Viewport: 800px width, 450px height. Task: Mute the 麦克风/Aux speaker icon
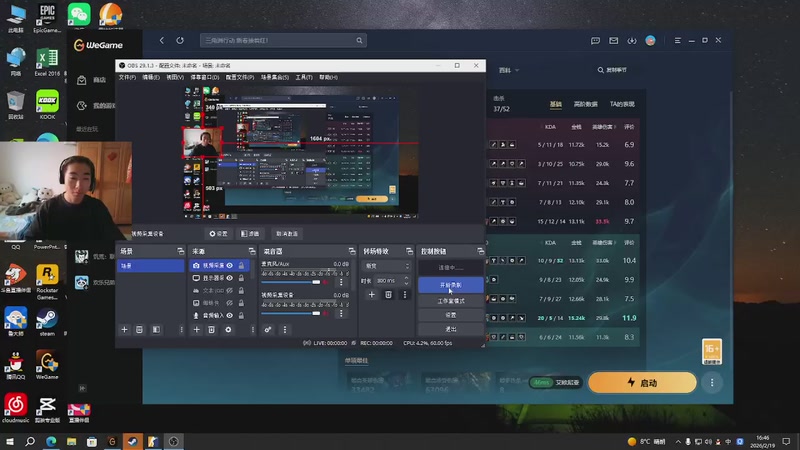[x=326, y=282]
